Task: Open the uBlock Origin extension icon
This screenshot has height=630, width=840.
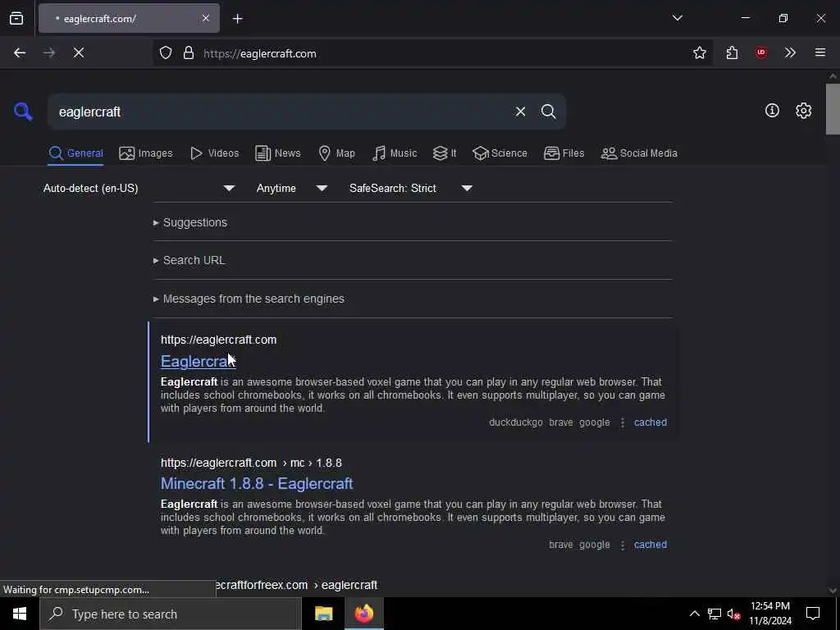Action: click(x=761, y=52)
